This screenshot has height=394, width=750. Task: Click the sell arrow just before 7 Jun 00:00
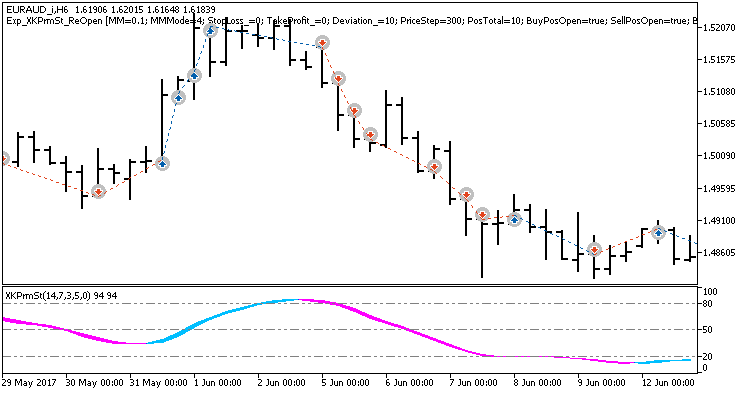[434, 166]
